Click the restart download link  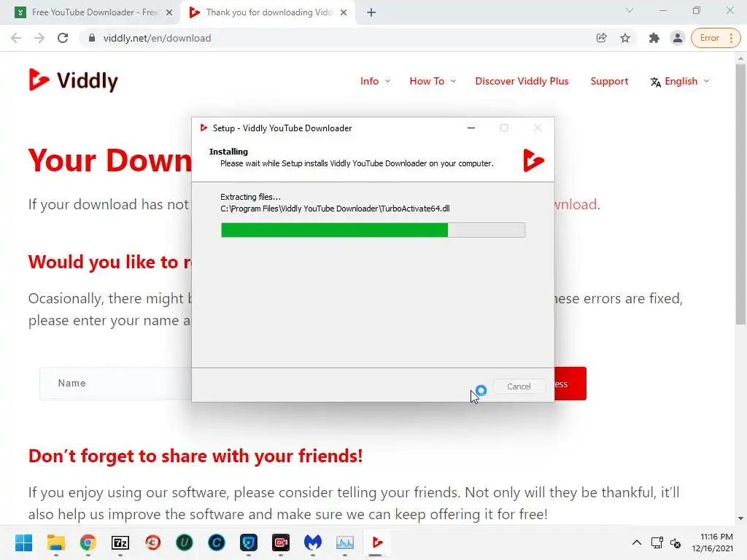[577, 204]
